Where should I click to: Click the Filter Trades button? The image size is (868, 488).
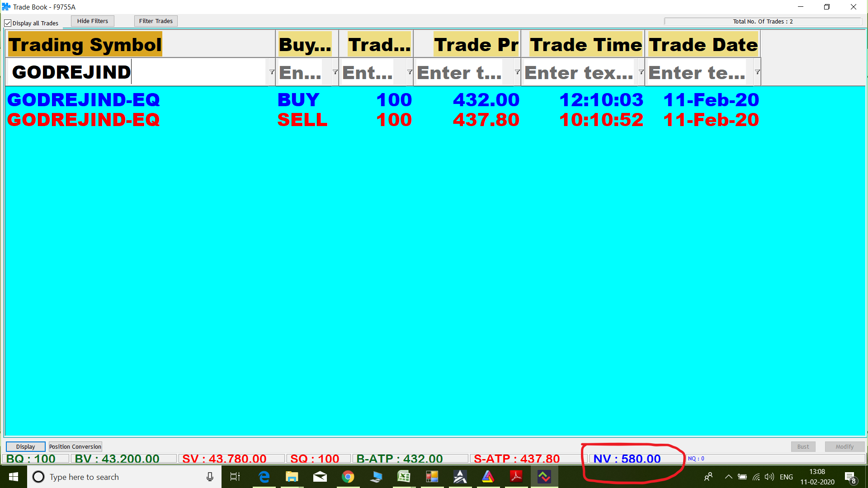(156, 21)
